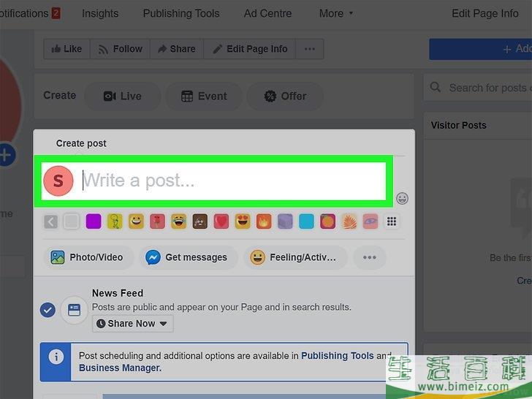Click the info icon in the scheduling notice

(56, 357)
